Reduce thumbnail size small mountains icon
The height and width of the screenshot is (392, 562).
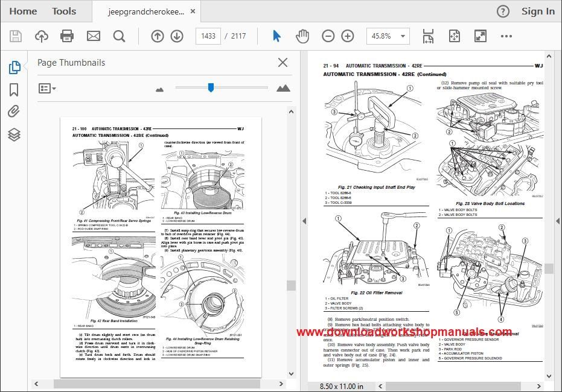pos(160,89)
